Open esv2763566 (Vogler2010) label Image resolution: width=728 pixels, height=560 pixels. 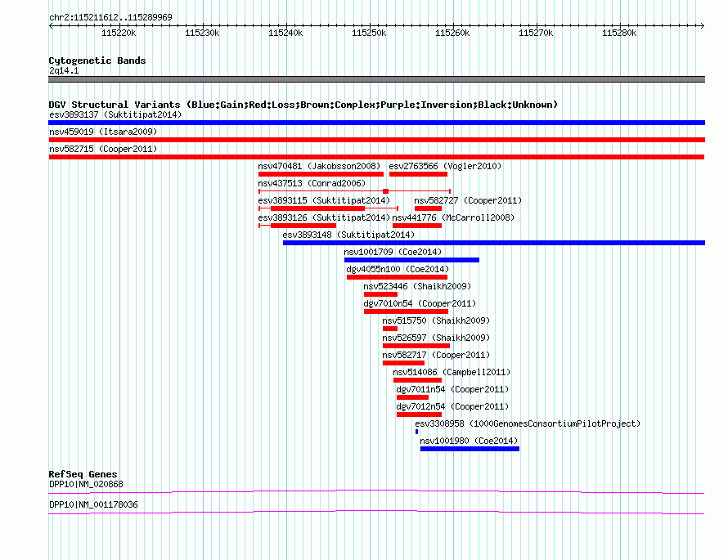tap(445, 166)
